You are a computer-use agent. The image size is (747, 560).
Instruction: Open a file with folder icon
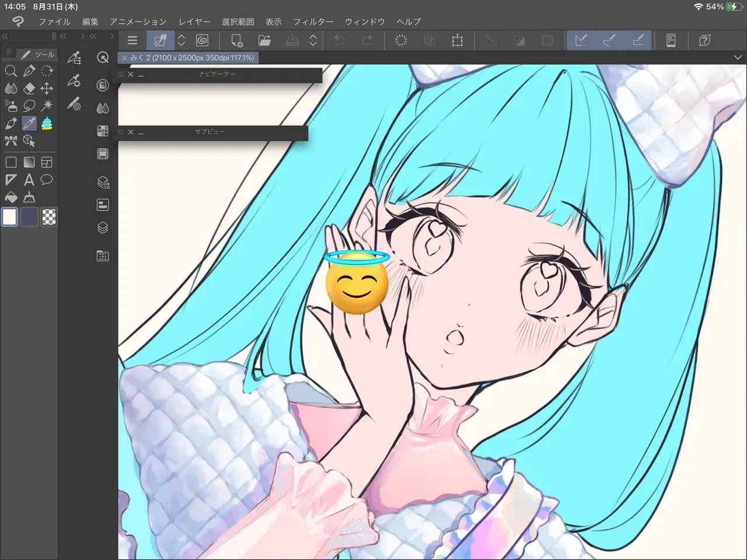pyautogui.click(x=264, y=40)
